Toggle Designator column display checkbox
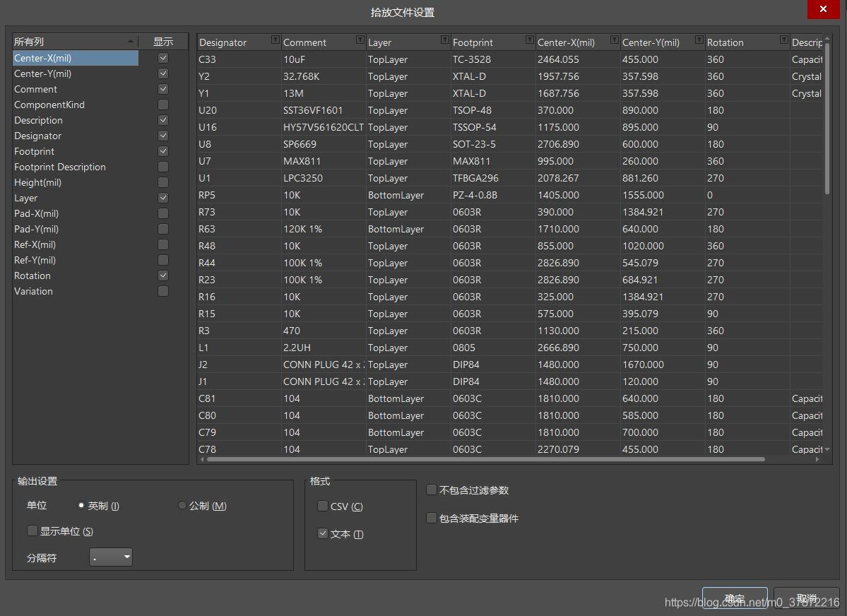Viewport: 847px width, 616px height. pos(163,136)
